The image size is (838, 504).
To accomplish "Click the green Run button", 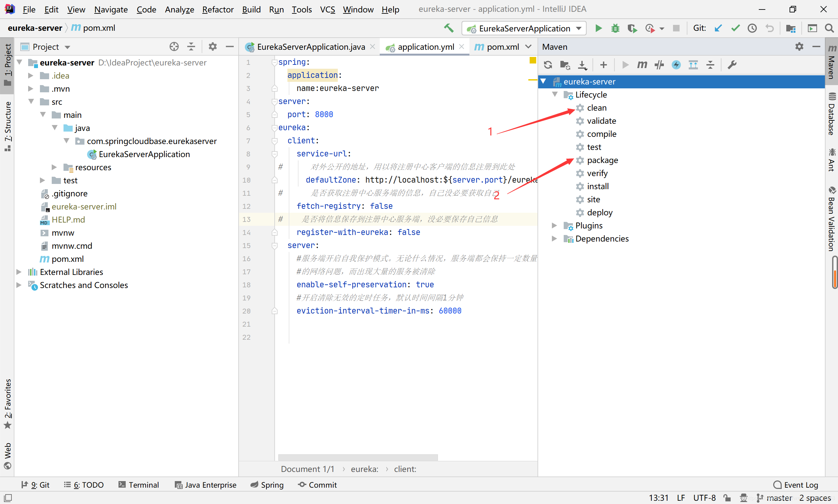I will [598, 28].
